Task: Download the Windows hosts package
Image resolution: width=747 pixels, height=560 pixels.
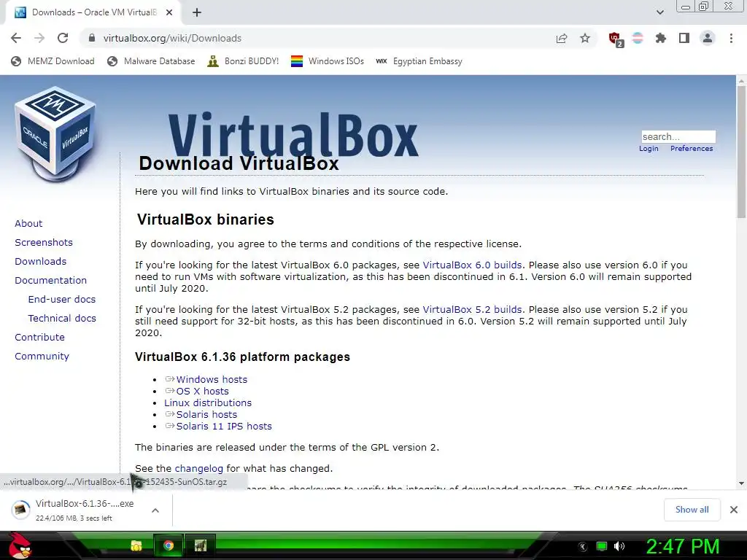Action: tap(212, 379)
